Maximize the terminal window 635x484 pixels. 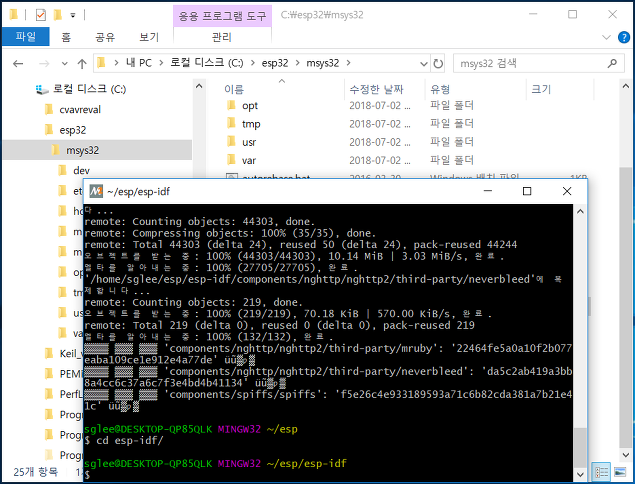click(x=527, y=191)
